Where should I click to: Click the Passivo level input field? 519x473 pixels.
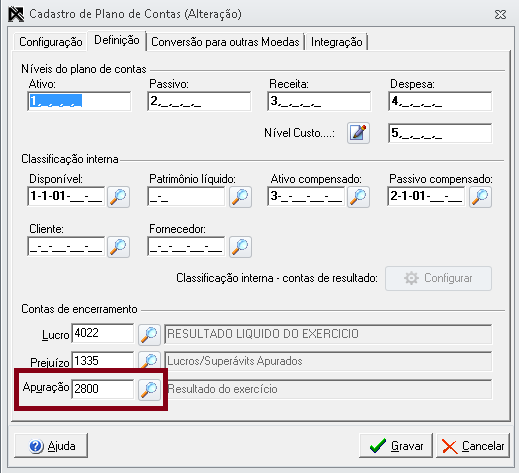click(x=199, y=101)
